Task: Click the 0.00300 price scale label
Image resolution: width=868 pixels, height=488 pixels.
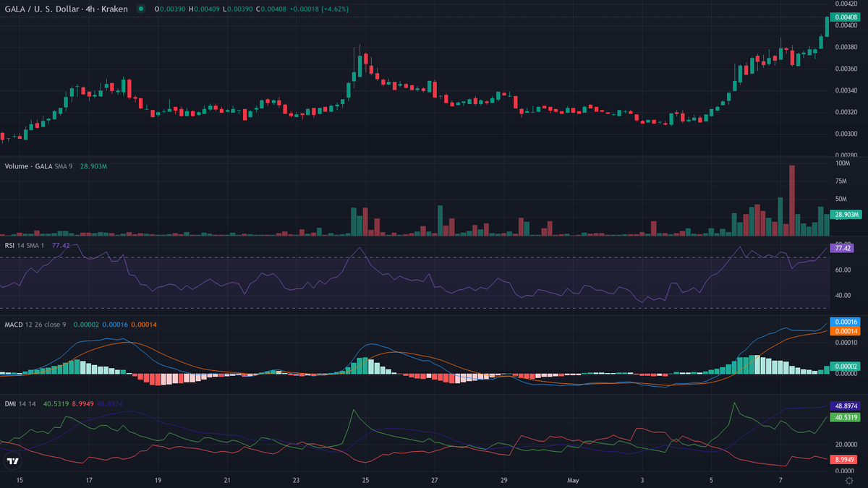Action: click(845, 134)
